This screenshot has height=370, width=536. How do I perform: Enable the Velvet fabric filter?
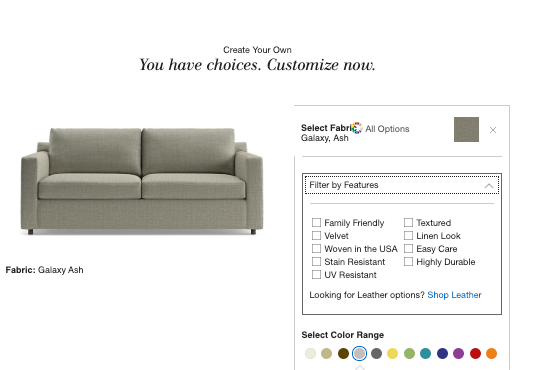click(x=317, y=236)
